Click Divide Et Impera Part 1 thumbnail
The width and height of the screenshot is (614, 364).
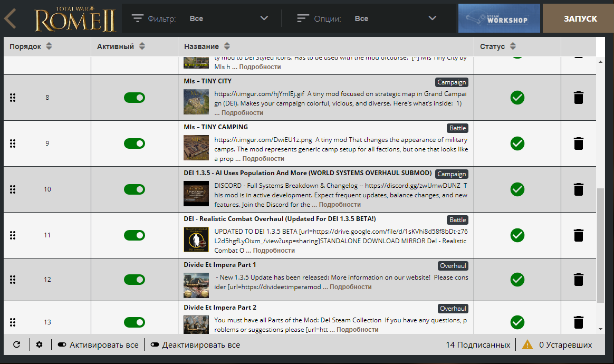[196, 285]
